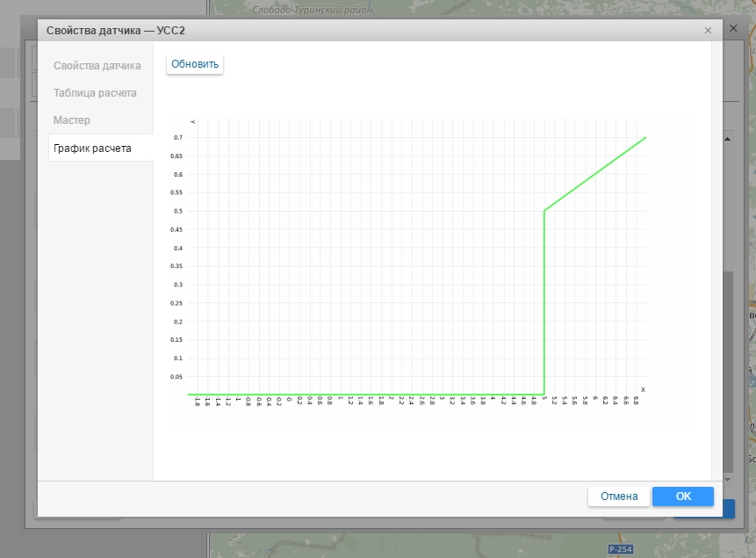The height and width of the screenshot is (558, 756).
Task: Confirm with the OK button
Action: pos(683,496)
